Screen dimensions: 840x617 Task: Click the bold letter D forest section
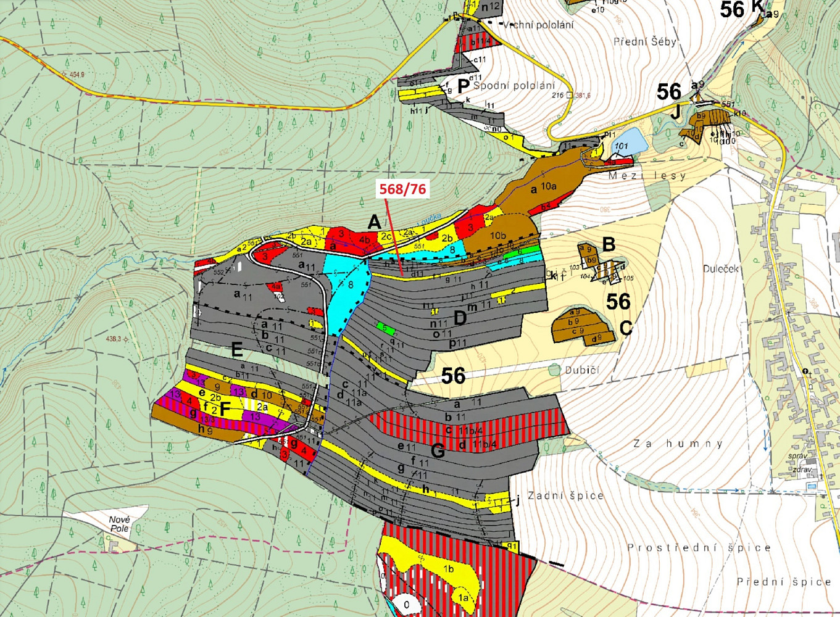tap(460, 318)
